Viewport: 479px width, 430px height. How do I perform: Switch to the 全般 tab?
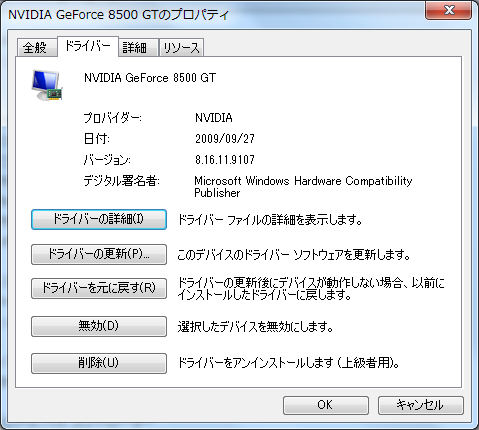(x=37, y=47)
